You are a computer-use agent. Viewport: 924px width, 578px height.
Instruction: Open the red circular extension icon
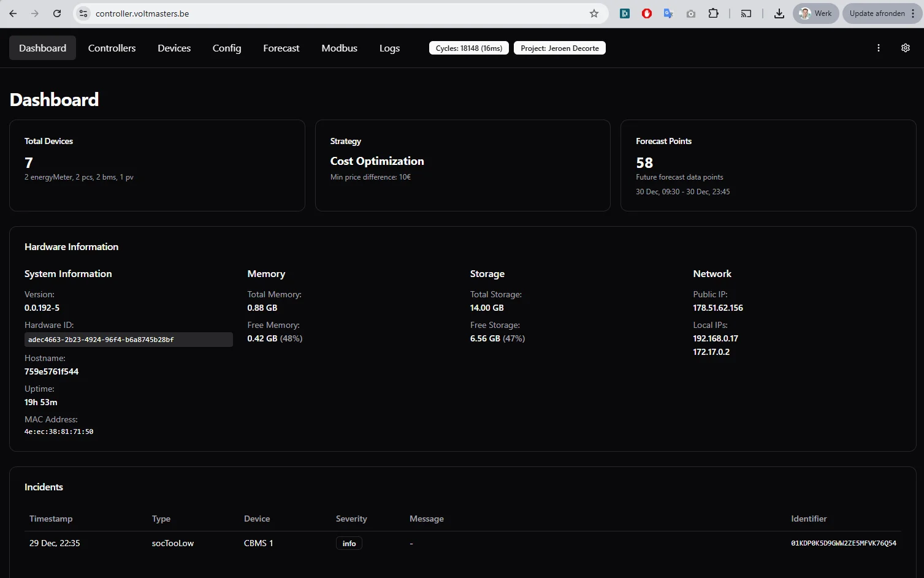[x=647, y=13]
